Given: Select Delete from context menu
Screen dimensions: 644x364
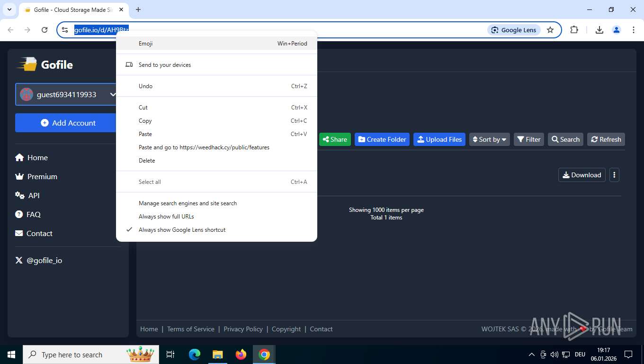Looking at the screenshot, I should (216, 160).
